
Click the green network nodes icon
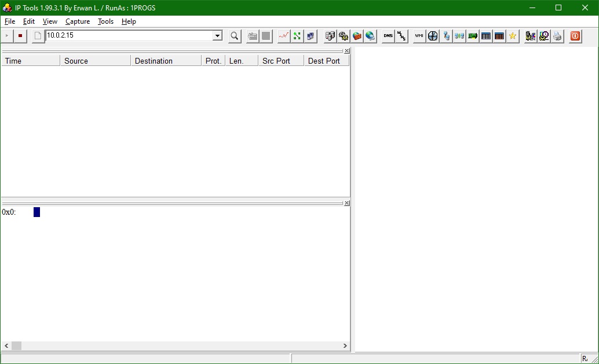pos(297,36)
